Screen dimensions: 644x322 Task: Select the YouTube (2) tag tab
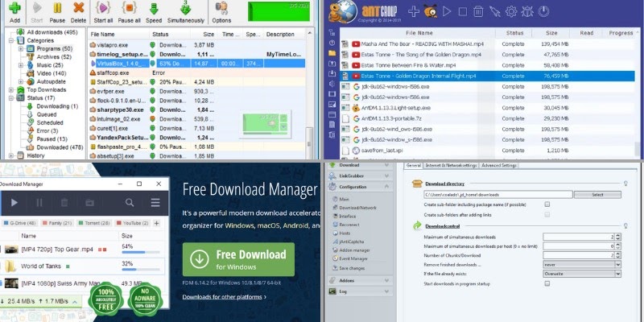(x=132, y=223)
